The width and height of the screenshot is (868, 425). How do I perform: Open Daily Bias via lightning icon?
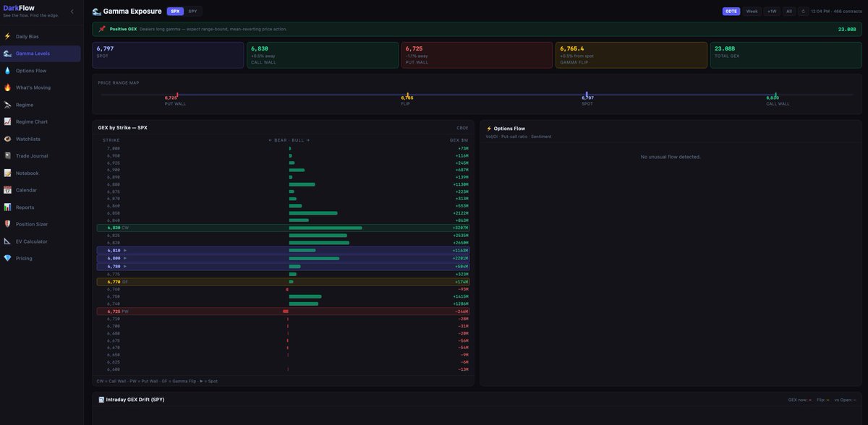click(x=7, y=36)
